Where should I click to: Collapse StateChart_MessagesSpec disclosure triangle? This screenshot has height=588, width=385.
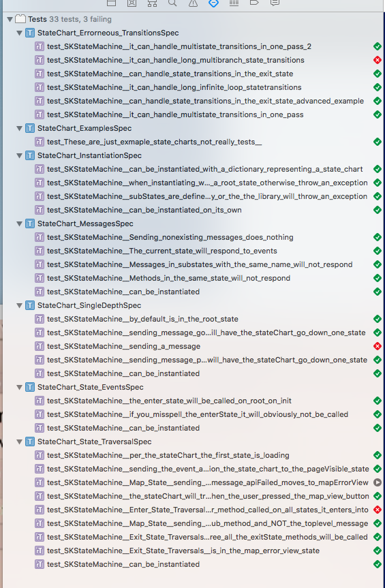20,224
